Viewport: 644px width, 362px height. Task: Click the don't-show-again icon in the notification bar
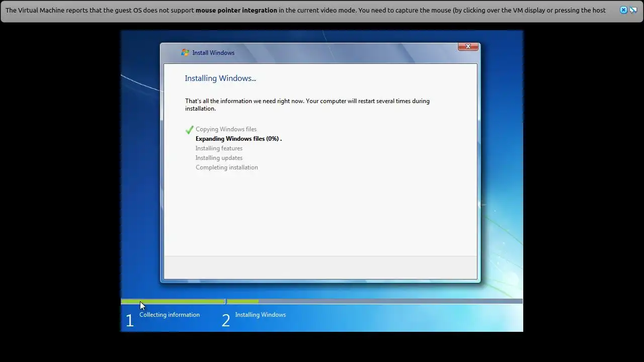[x=633, y=10]
